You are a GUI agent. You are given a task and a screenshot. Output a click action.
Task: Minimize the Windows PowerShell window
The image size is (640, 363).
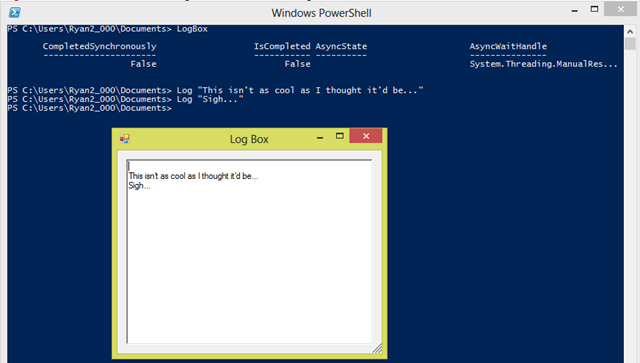pyautogui.click(x=575, y=11)
